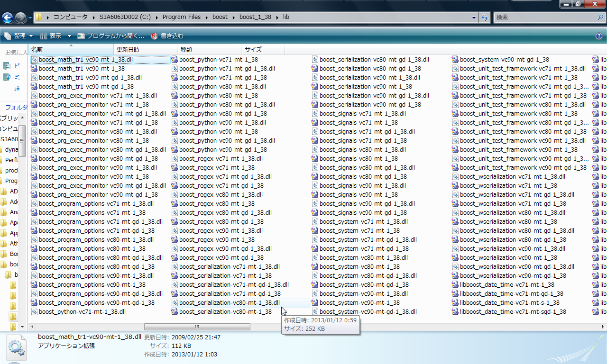Open the 整理 organize dropdown menu
Screen dimensions: 607x364
pos(19,36)
